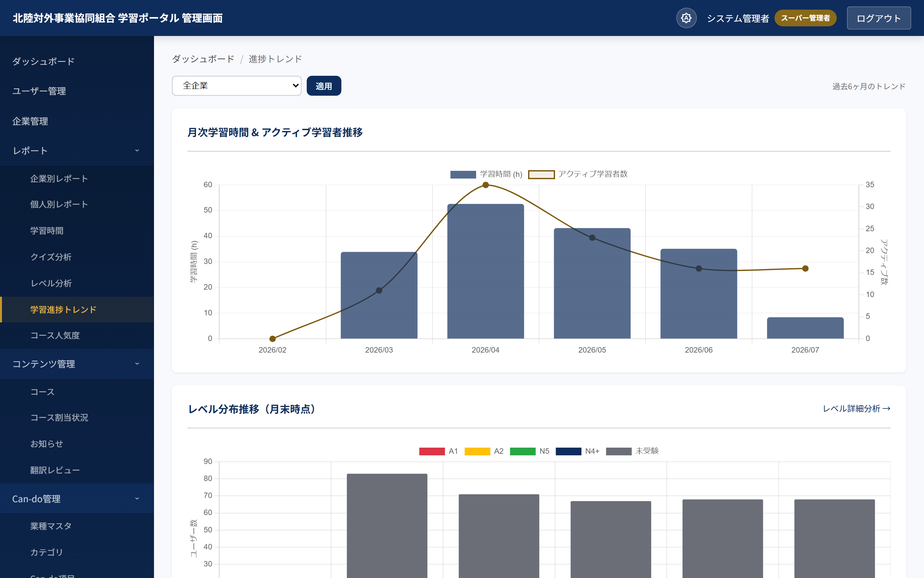This screenshot has height=578, width=924.
Task: Open お知らせ in sidebar
Action: 77,444
